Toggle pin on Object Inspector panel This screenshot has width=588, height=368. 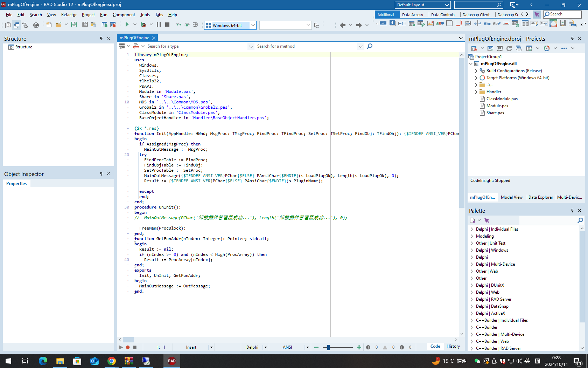(101, 174)
